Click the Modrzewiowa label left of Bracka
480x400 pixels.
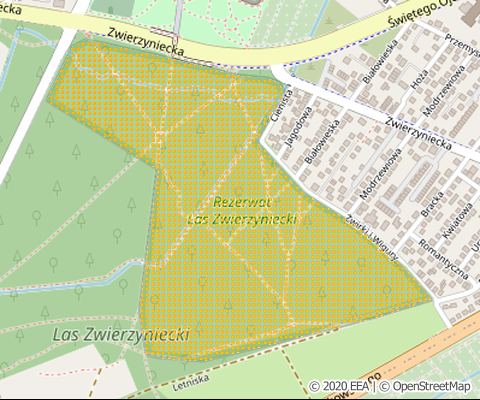tap(381, 174)
